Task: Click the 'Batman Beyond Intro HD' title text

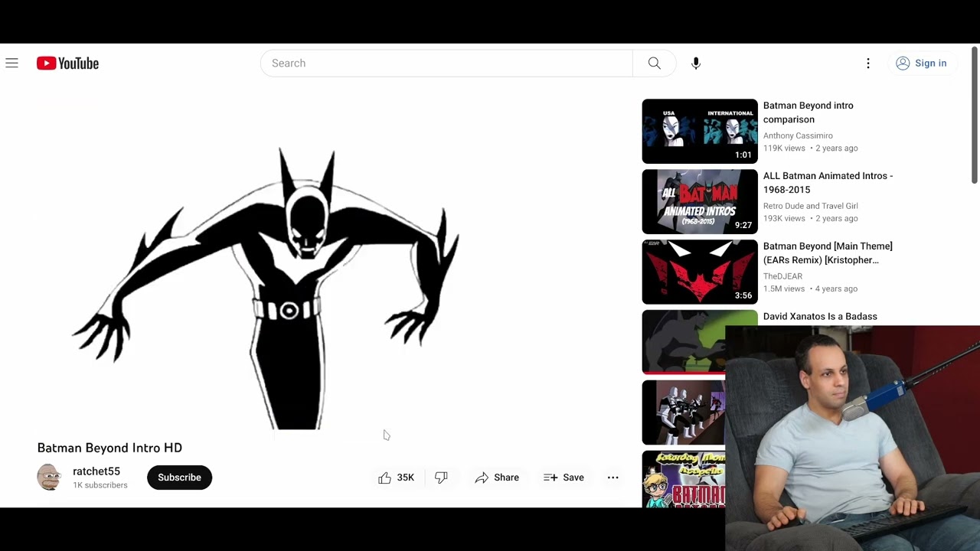Action: coord(109,448)
